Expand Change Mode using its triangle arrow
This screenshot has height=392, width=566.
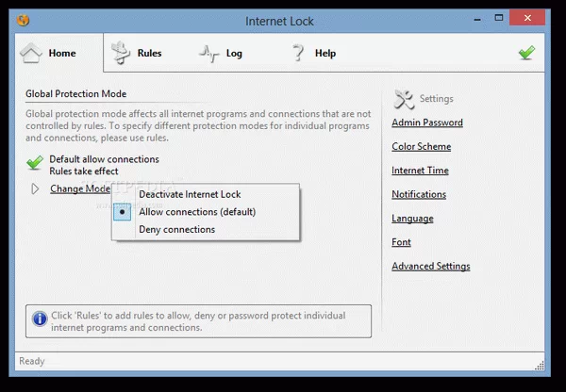(x=35, y=188)
